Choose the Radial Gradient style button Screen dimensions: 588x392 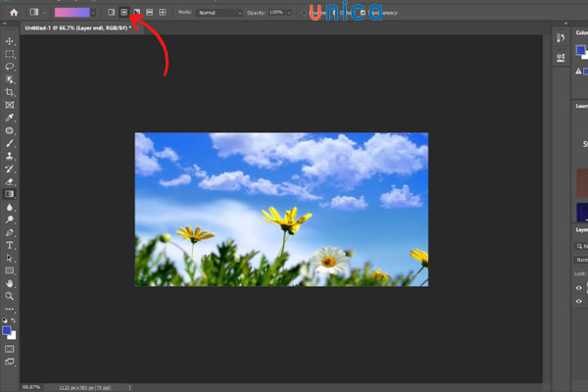pyautogui.click(x=123, y=12)
